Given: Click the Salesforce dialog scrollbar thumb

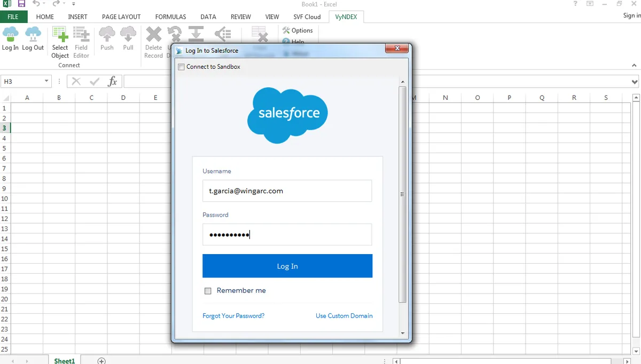Looking at the screenshot, I should [403, 194].
